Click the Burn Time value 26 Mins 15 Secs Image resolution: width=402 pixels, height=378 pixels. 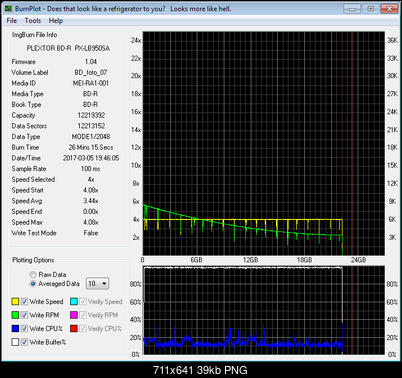click(91, 147)
